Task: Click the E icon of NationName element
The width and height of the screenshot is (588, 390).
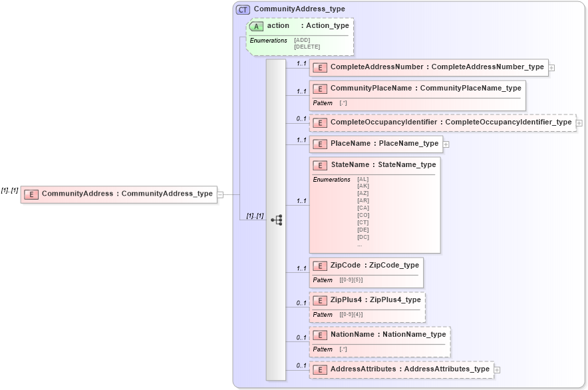Action: point(319,335)
